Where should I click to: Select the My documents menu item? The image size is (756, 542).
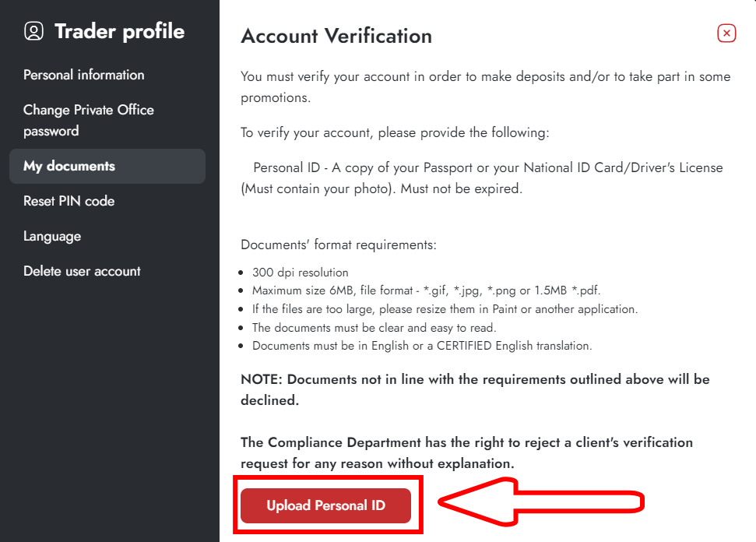point(107,166)
